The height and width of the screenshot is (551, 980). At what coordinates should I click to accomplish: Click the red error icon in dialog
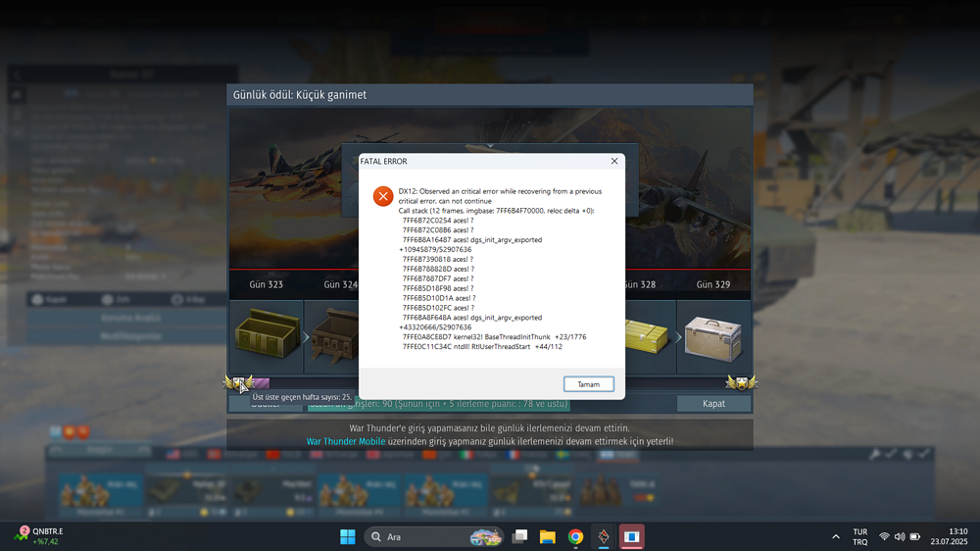[x=383, y=196]
